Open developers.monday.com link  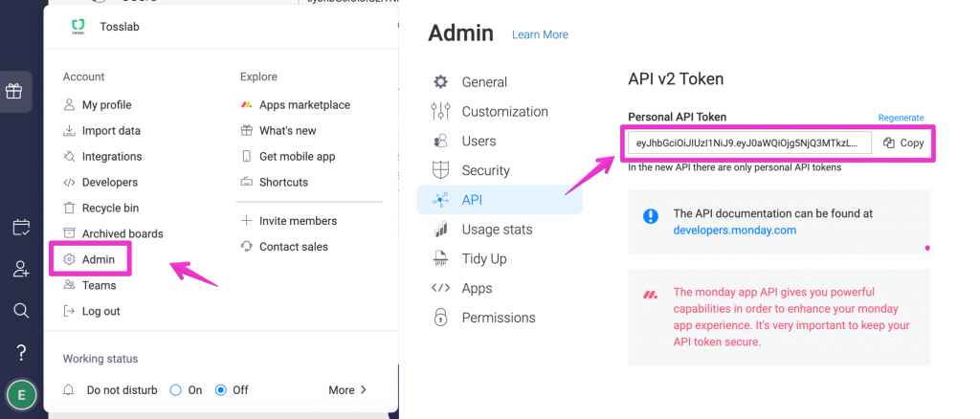click(734, 230)
